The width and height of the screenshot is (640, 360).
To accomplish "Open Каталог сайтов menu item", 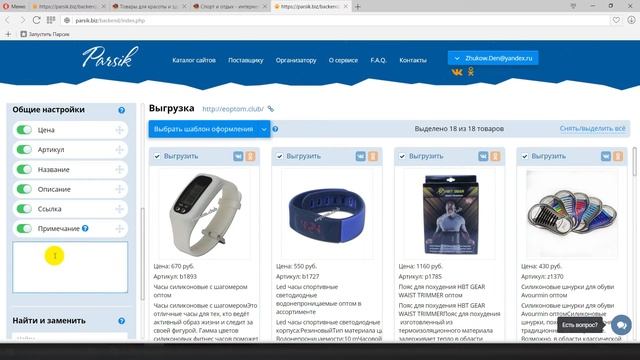I will 194,60.
